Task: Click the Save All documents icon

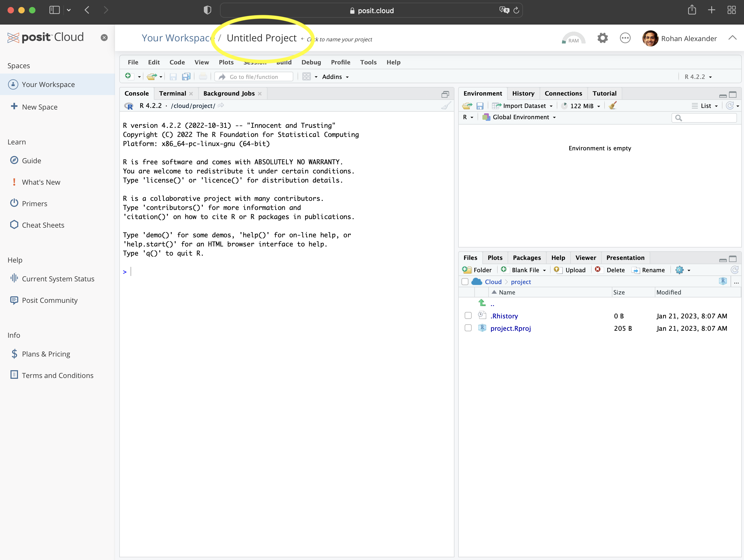Action: (186, 77)
